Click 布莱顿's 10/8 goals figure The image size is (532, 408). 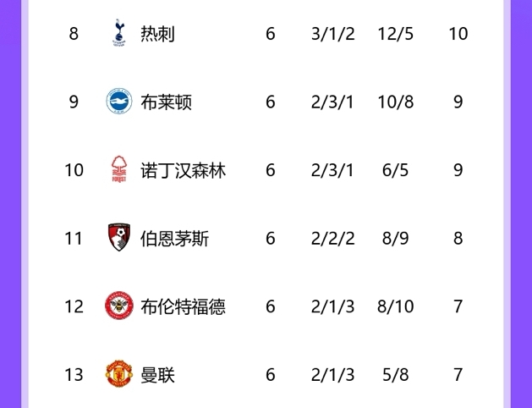coord(395,102)
